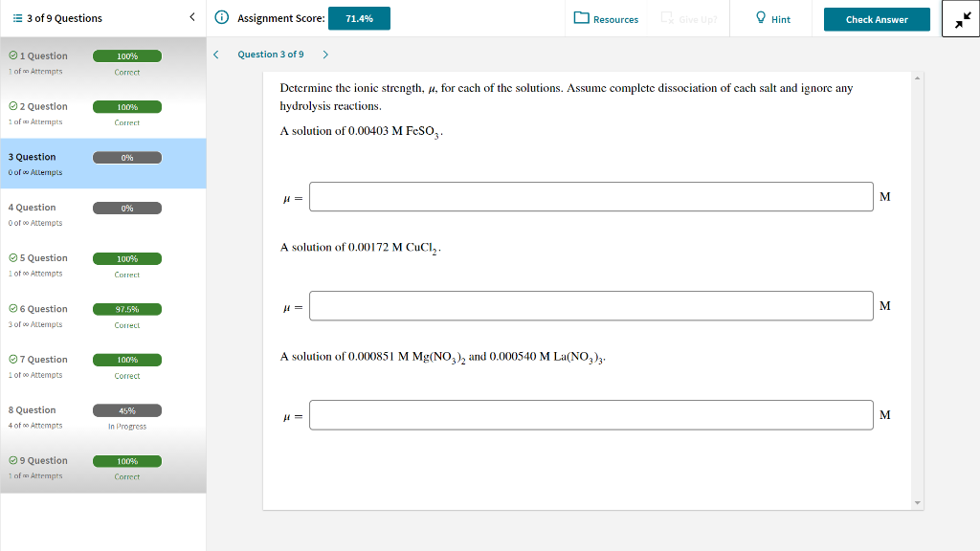Image resolution: width=980 pixels, height=551 pixels.
Task: Click the checkmark icon beside 7 Question
Action: 13,360
